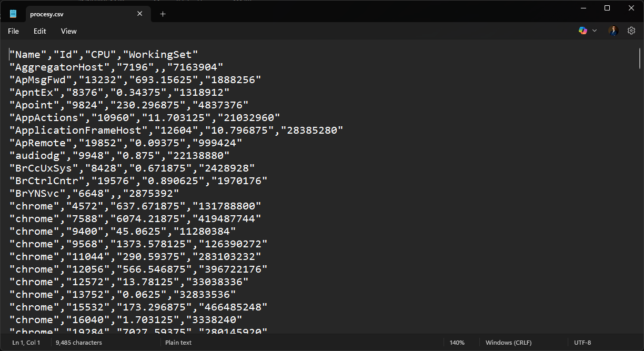Click the 9,485 characters count in status bar

click(79, 343)
